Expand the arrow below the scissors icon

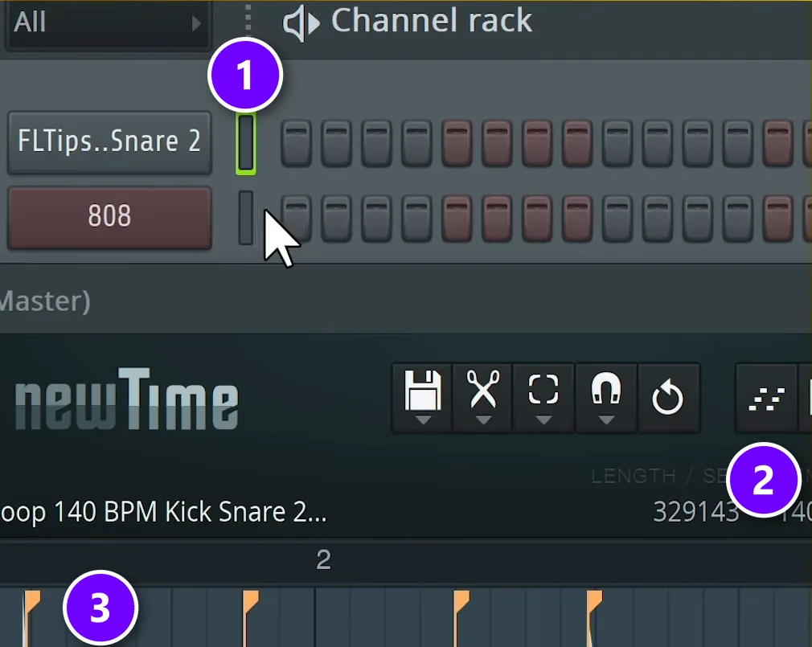pos(483,420)
